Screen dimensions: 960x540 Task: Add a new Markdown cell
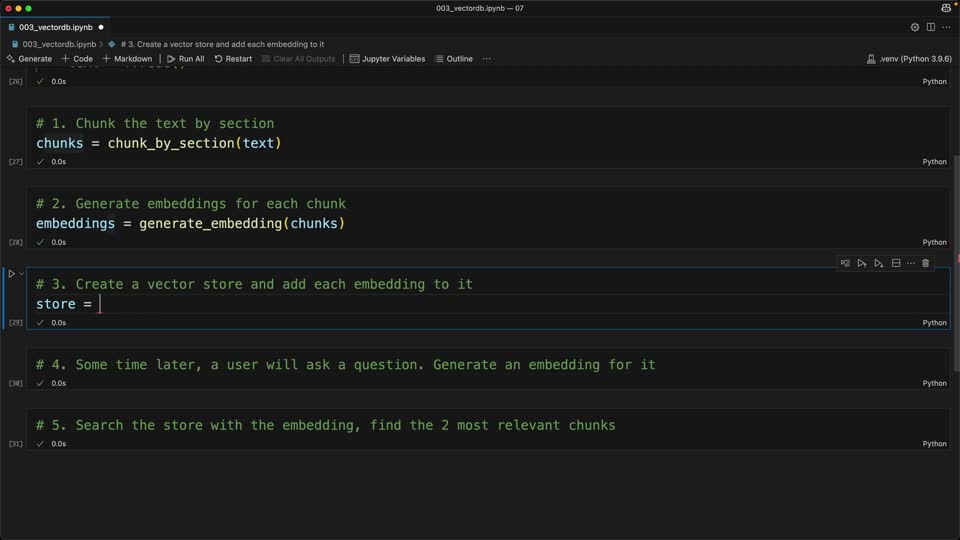coord(127,59)
